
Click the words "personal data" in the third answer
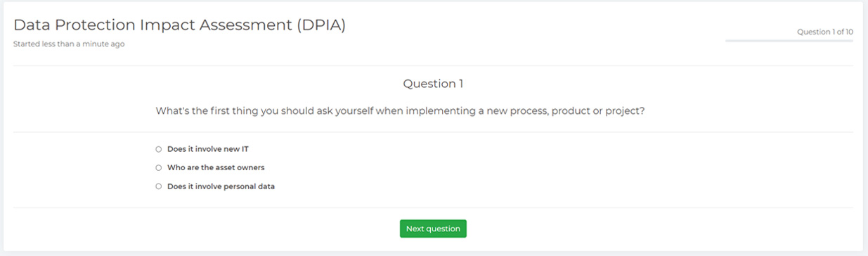click(249, 186)
